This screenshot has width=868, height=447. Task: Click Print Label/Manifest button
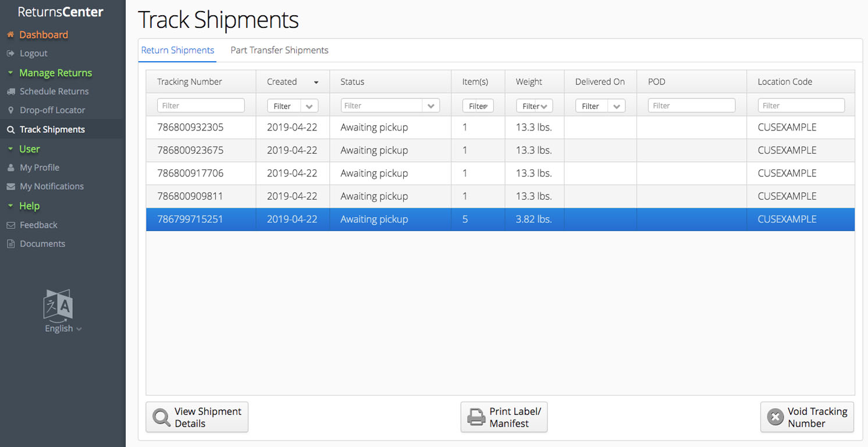pos(504,417)
